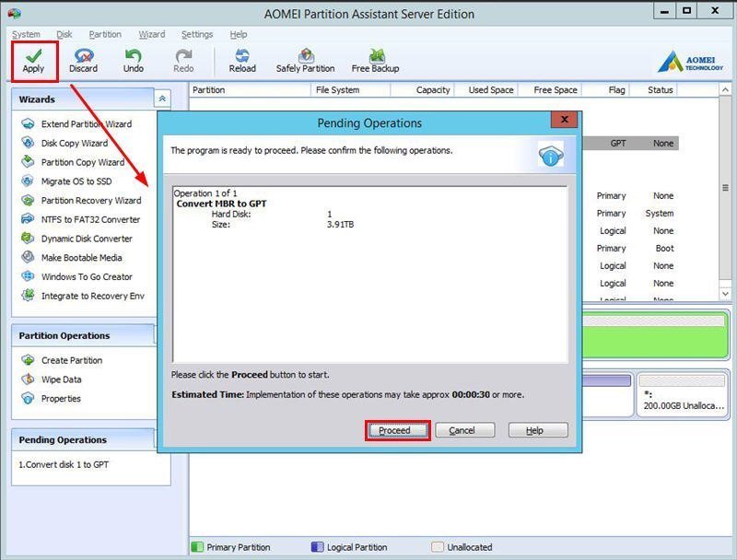Open the System menu
Screen dimensions: 737x560
coord(26,34)
